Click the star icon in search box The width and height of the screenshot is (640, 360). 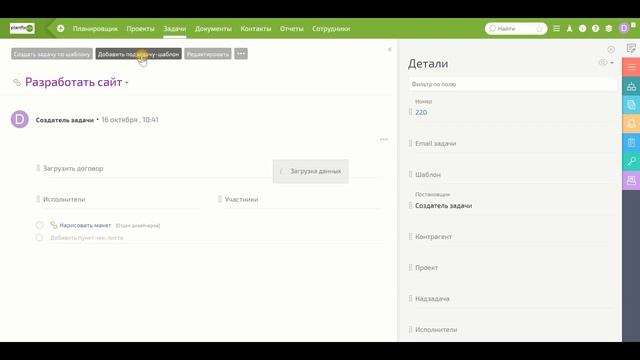coord(540,29)
